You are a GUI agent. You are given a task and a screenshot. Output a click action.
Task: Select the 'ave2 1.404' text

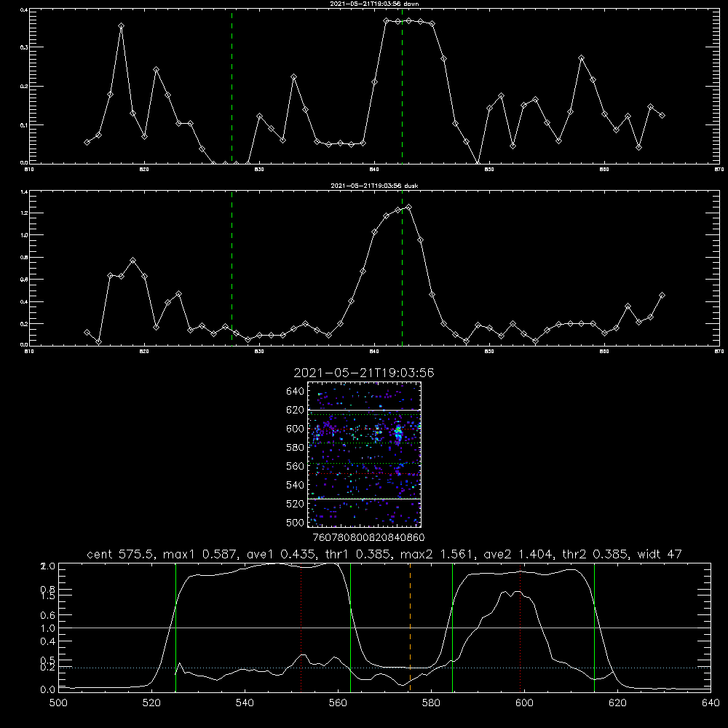point(517,554)
